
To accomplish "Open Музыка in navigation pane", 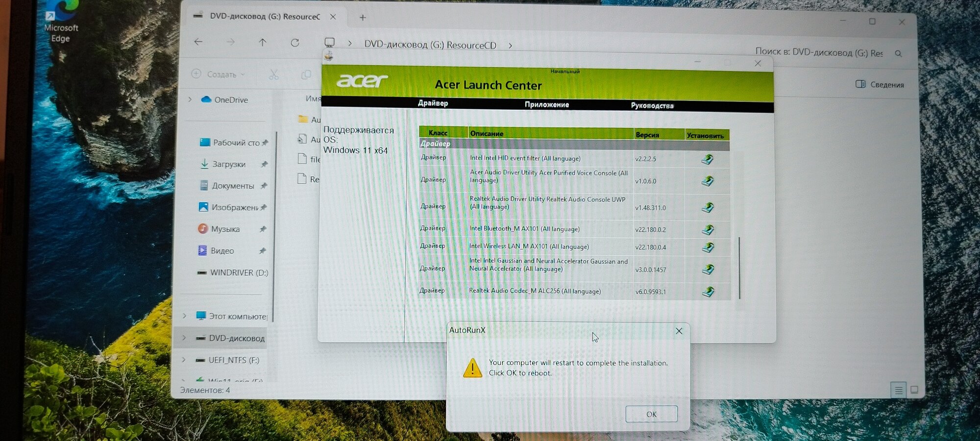I will click(219, 229).
